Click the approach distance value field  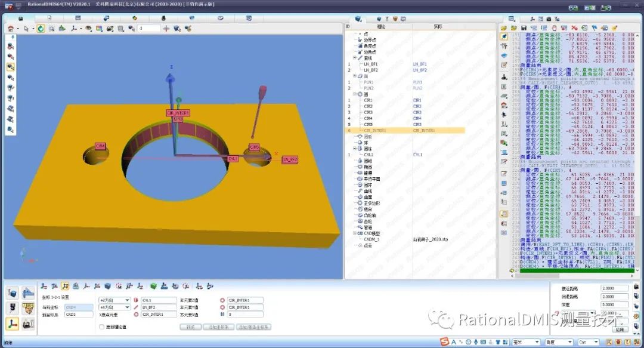[614, 288]
